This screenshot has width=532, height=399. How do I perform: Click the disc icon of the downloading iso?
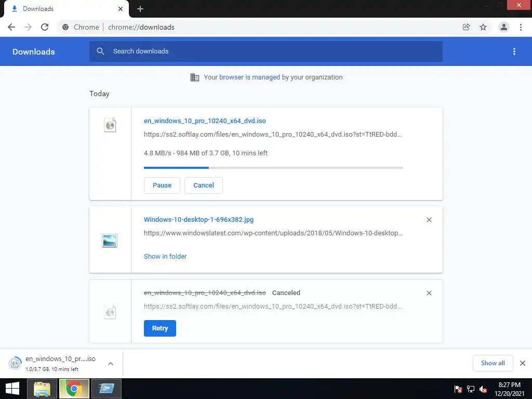110,125
